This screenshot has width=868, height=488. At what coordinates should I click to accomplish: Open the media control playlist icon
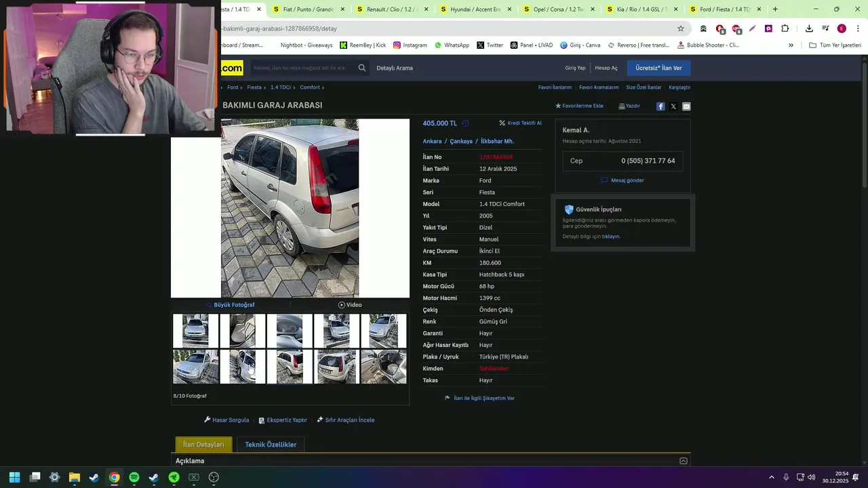(x=825, y=28)
